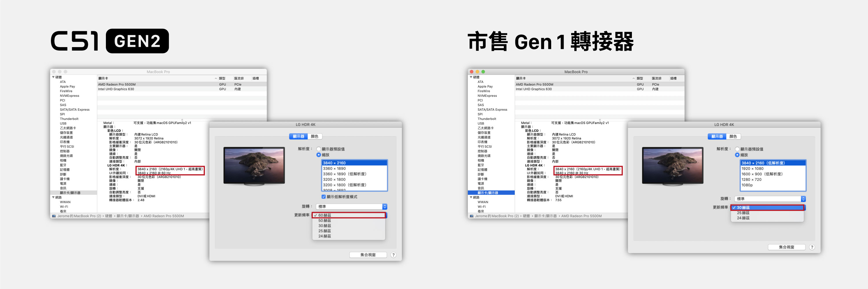The height and width of the screenshot is (289, 868).
Task: Select USB in the C51 GEN2 sidebar
Action: click(63, 123)
